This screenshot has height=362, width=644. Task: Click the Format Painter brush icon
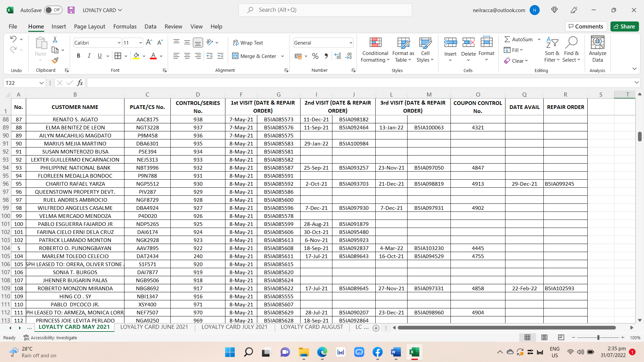(55, 61)
